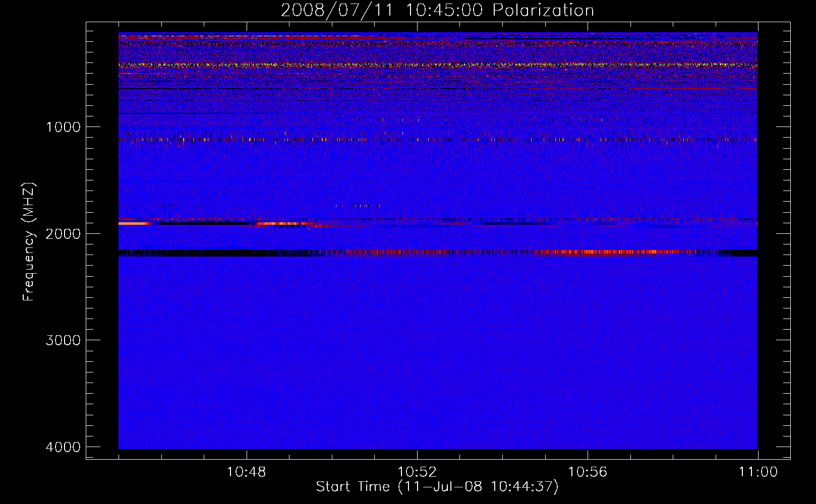Click the 4000 frequency tick label

(x=63, y=447)
